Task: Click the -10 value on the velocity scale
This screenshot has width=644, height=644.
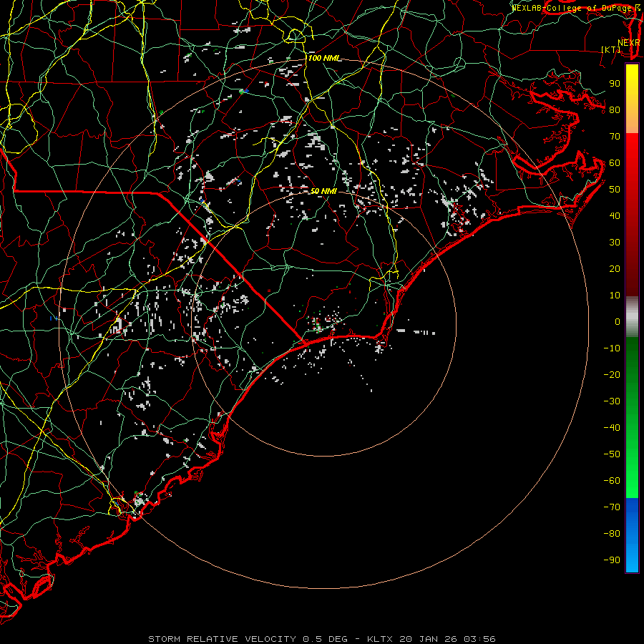Action: (x=612, y=348)
